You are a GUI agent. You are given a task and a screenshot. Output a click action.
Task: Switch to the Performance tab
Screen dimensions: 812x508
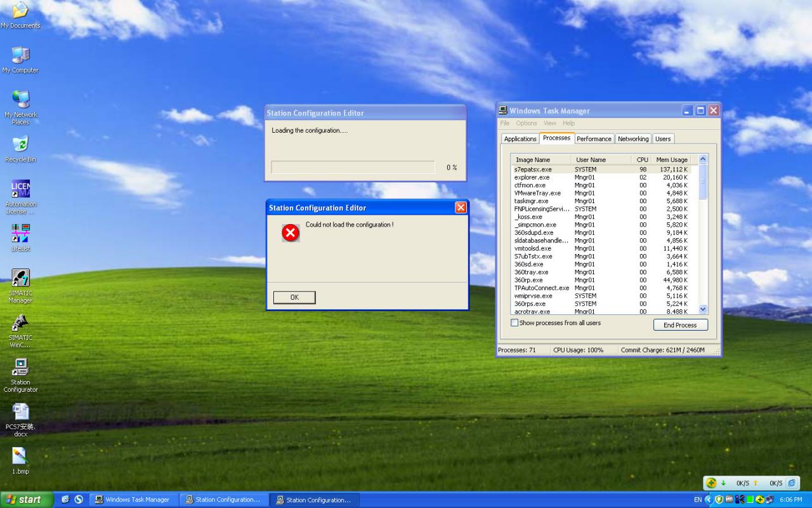(x=594, y=138)
